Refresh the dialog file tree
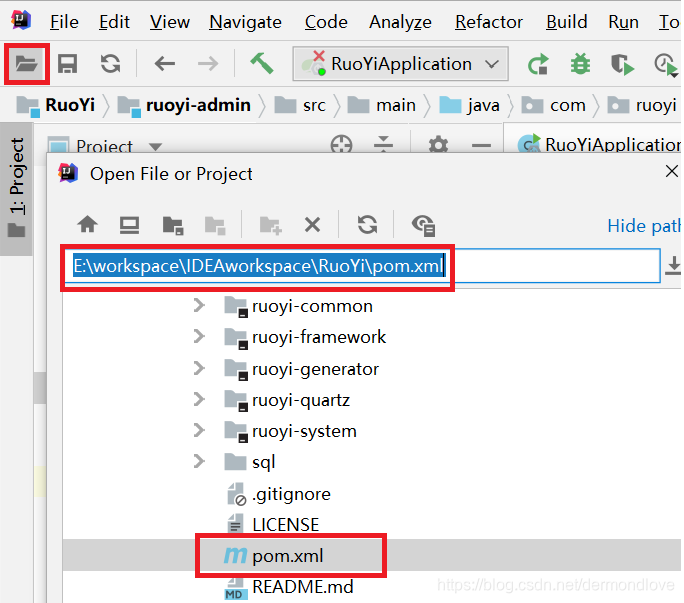The image size is (684, 603). coord(367,225)
